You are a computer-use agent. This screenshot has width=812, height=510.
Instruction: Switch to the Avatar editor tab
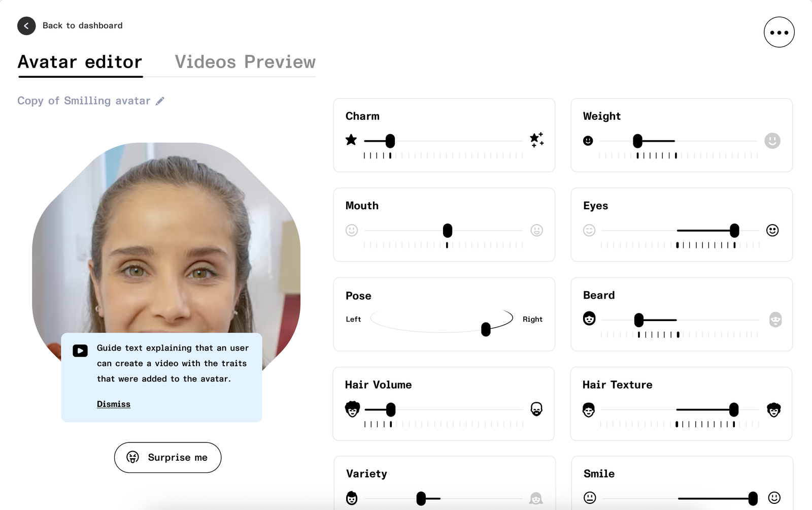click(x=80, y=62)
